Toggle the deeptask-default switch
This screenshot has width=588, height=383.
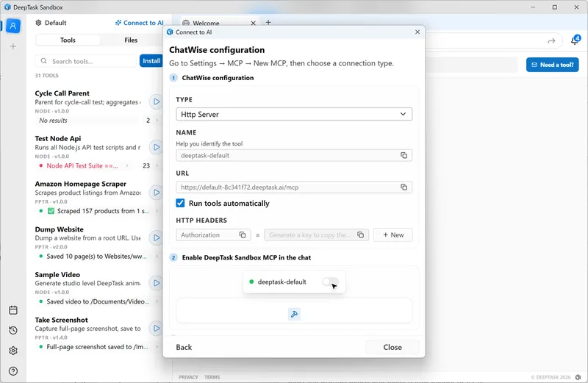[x=330, y=282]
